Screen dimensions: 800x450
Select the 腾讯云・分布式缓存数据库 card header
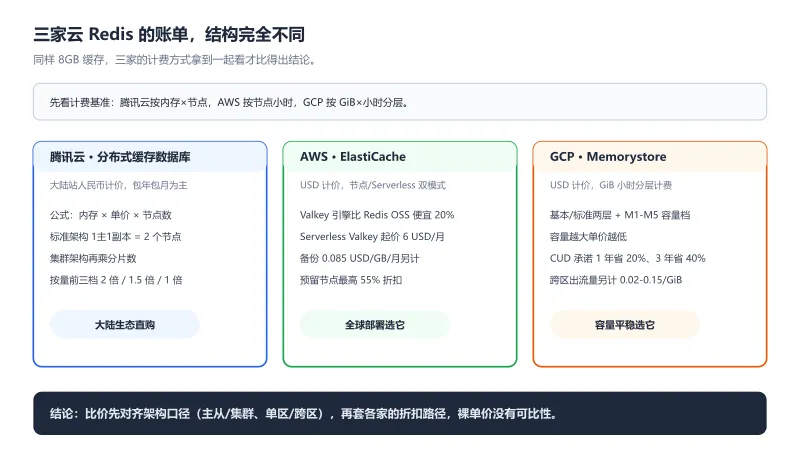150,157
